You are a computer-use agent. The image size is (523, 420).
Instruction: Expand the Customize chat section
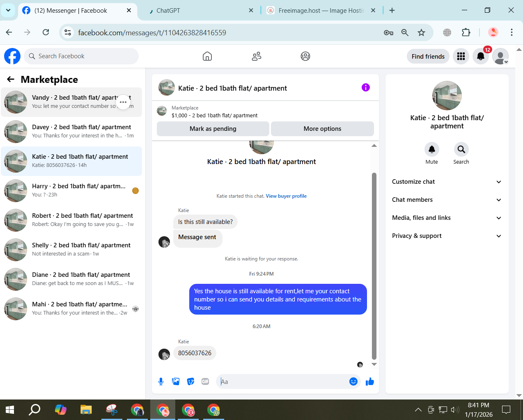point(447,182)
